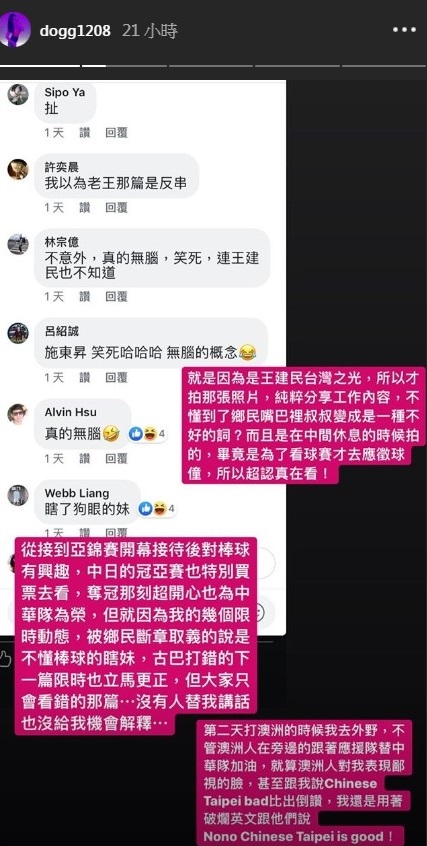Tap 許奕晨's commenter avatar
The height and width of the screenshot is (846, 427).
18,169
